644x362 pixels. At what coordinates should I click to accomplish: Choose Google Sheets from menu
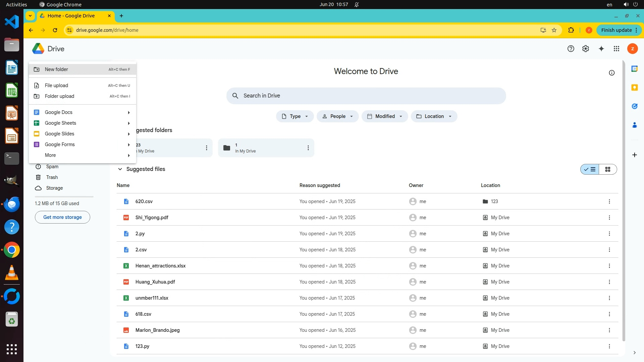pos(60,123)
